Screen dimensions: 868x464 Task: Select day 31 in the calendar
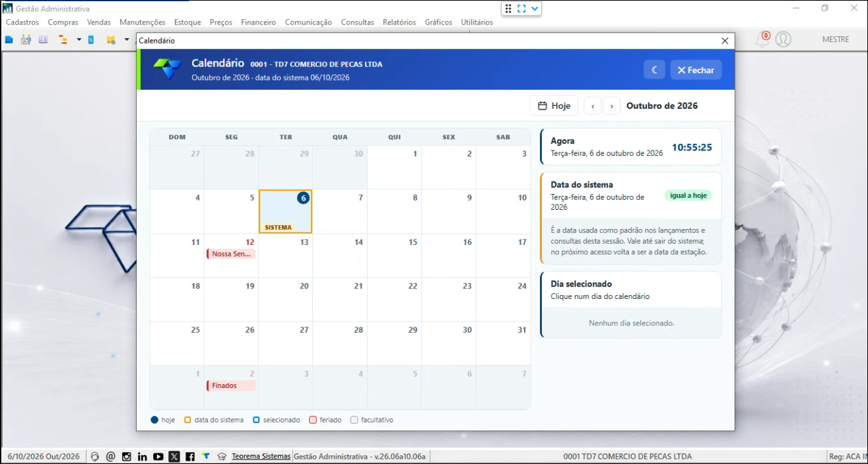pos(503,343)
